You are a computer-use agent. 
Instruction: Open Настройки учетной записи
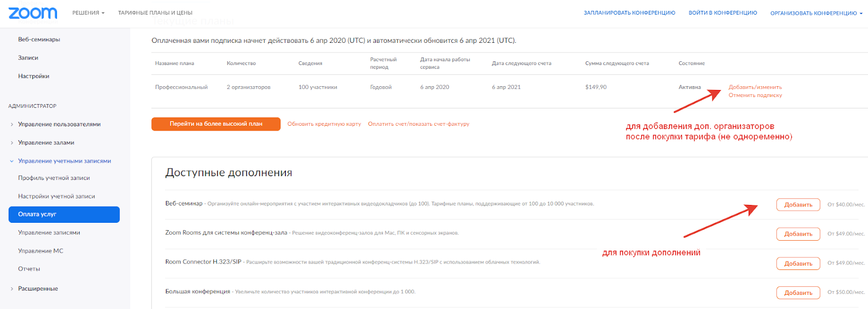[56, 196]
